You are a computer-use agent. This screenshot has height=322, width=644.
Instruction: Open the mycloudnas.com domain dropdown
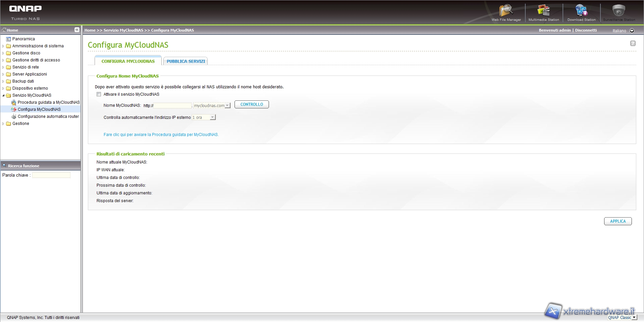pyautogui.click(x=227, y=106)
